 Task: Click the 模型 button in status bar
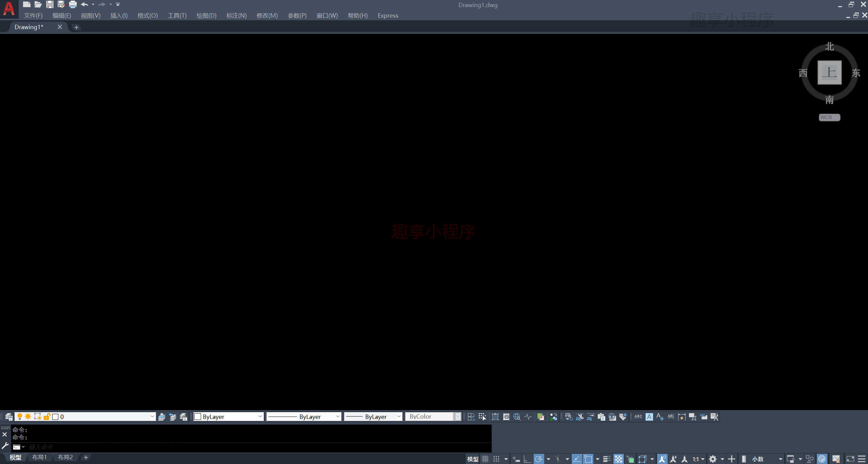click(x=473, y=459)
